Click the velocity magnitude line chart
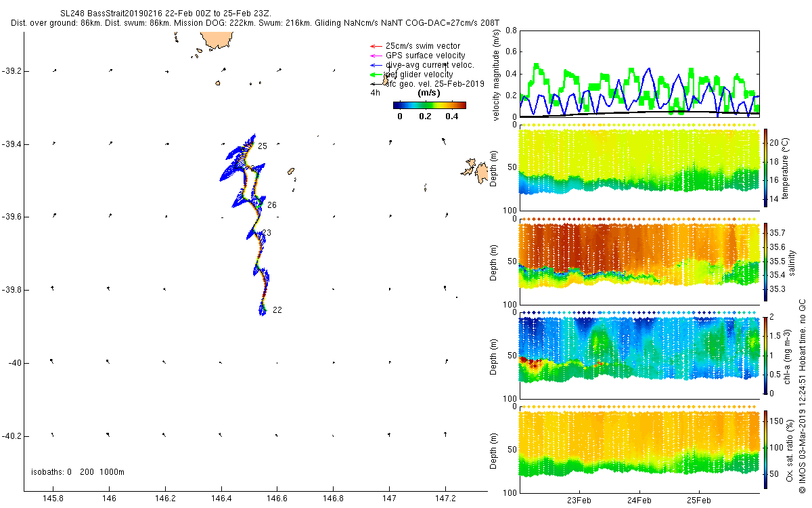The width and height of the screenshot is (812, 508). point(639,73)
